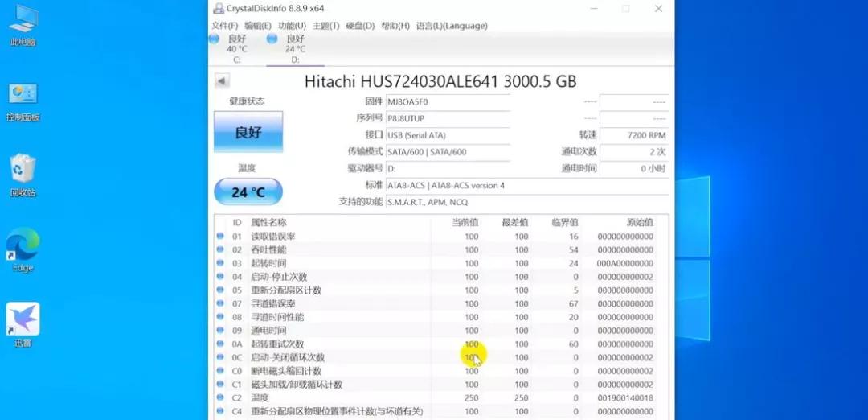The width and height of the screenshot is (868, 420).
Task: Click features field S.M.A.R.T., APM, NCQ
Action: click(526, 202)
